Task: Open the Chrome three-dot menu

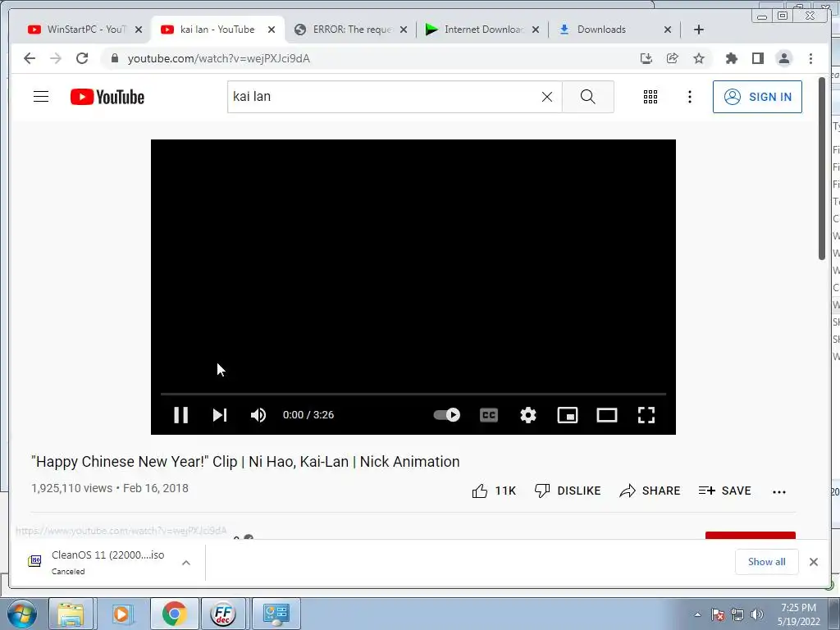Action: 810,58
